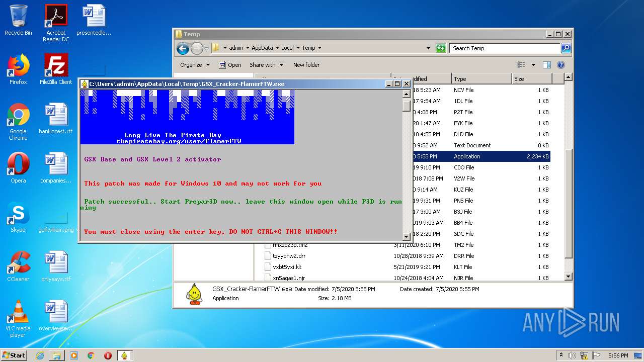Viewport: 644px width, 362px height.
Task: Click the Back arrow in Temp window
Action: [x=183, y=48]
